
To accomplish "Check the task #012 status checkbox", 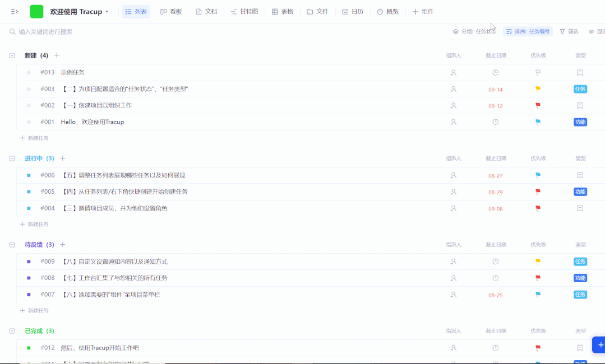I will click(29, 348).
